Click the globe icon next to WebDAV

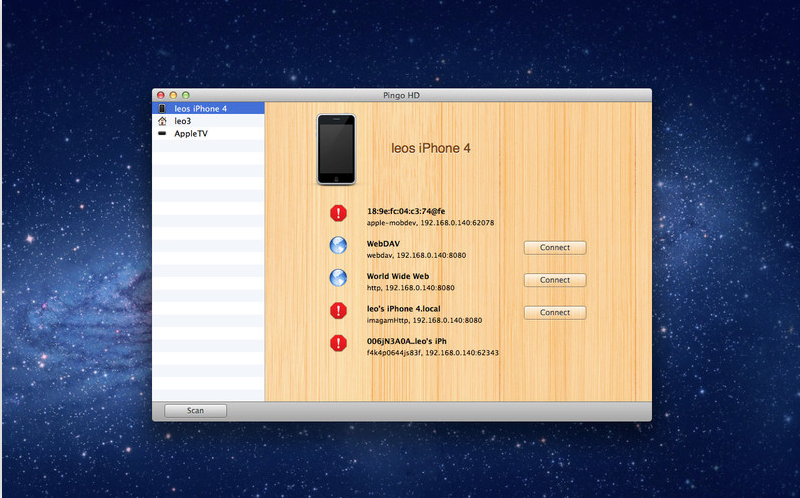pos(338,245)
